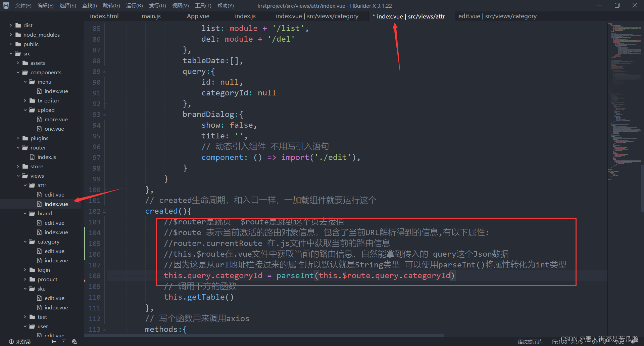Select the sku folder in tree
The width and height of the screenshot is (644, 346).
[41, 289]
